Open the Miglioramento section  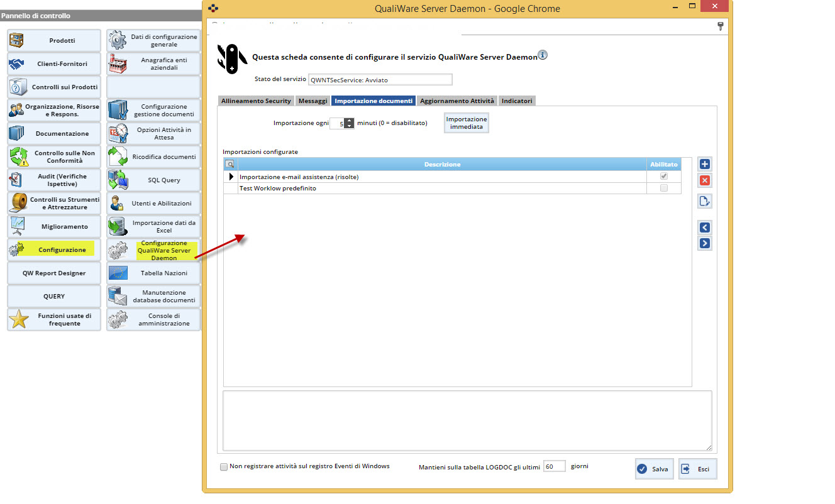(x=54, y=227)
